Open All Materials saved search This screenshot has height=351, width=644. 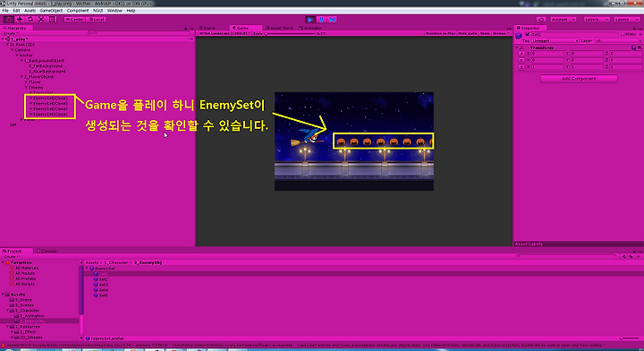pos(24,268)
